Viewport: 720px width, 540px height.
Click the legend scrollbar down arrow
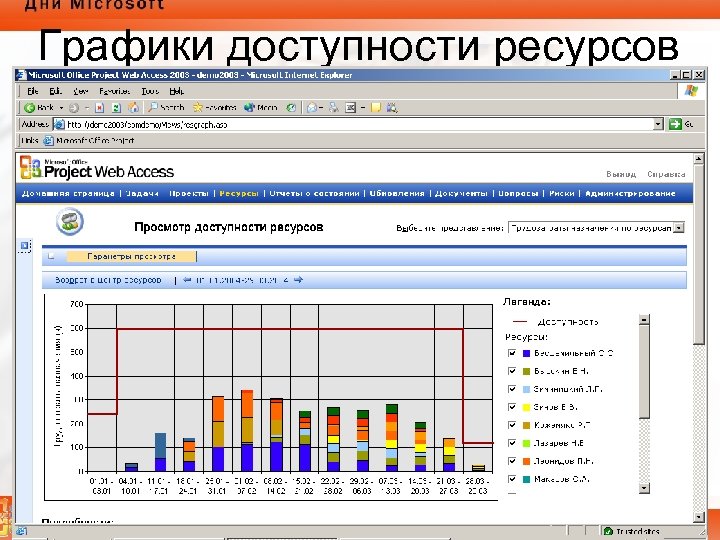pyautogui.click(x=644, y=488)
